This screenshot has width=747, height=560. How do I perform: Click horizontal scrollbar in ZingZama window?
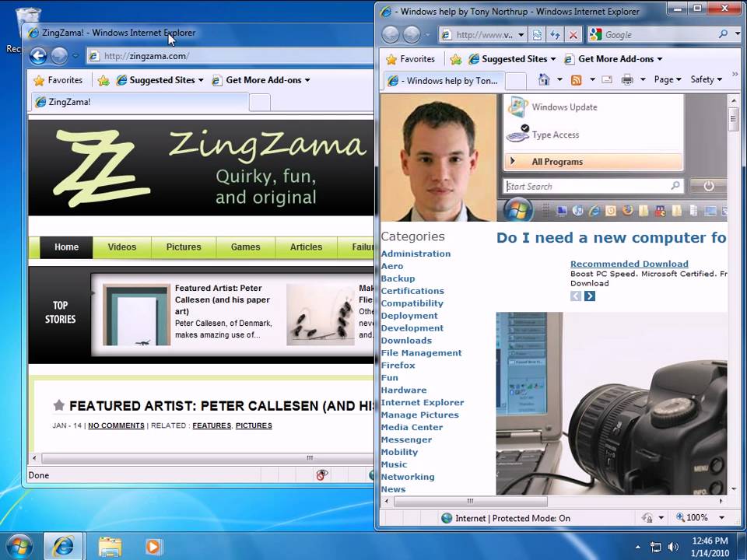pos(208,458)
